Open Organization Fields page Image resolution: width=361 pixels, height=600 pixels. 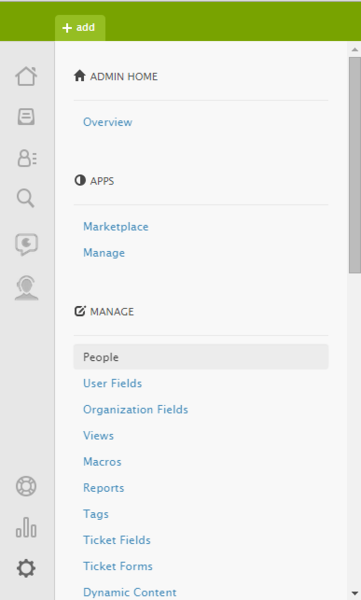pos(136,409)
